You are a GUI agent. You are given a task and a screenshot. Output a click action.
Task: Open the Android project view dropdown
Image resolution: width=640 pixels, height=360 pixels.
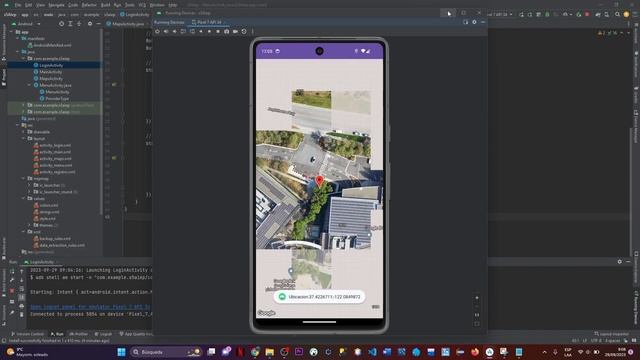pyautogui.click(x=27, y=24)
